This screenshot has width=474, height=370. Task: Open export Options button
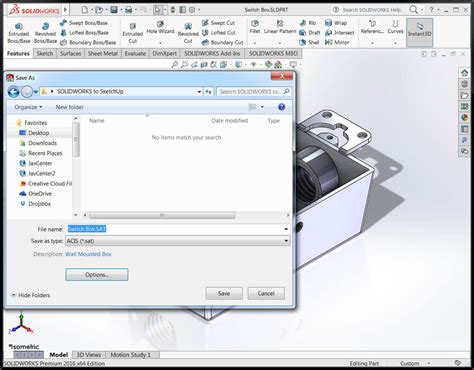[97, 275]
